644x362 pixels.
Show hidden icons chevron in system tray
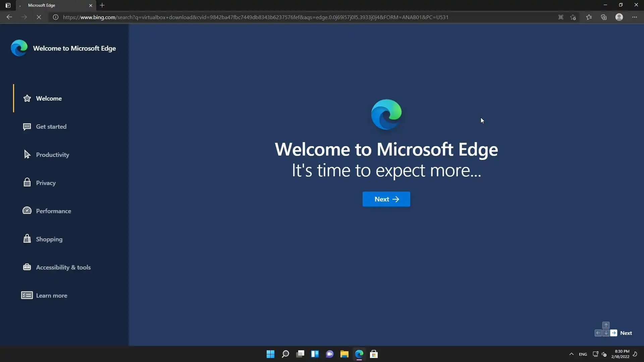click(x=571, y=354)
